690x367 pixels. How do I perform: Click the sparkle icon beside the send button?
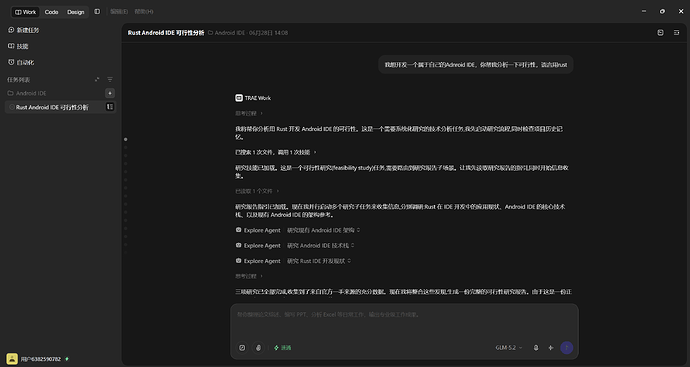(x=551, y=348)
